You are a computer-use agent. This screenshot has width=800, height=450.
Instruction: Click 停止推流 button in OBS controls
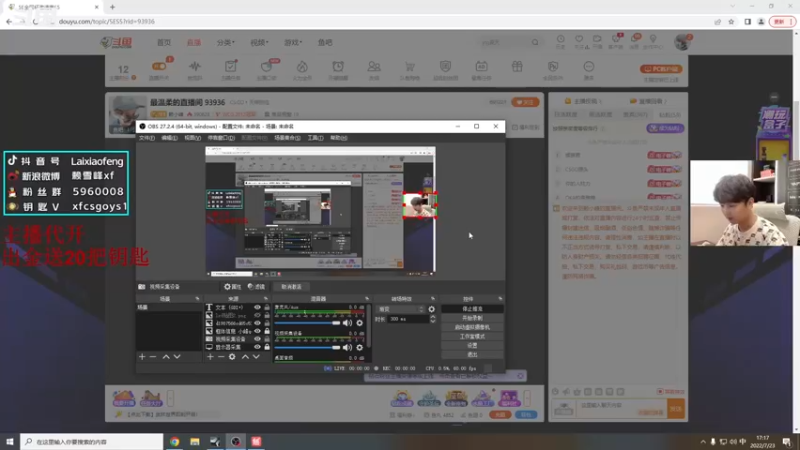(472, 309)
